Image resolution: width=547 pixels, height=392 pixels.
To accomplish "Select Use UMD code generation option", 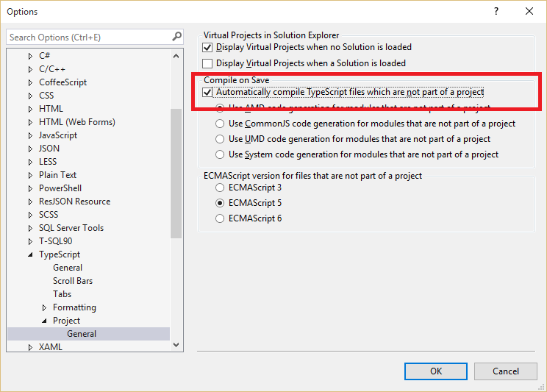I will (220, 139).
